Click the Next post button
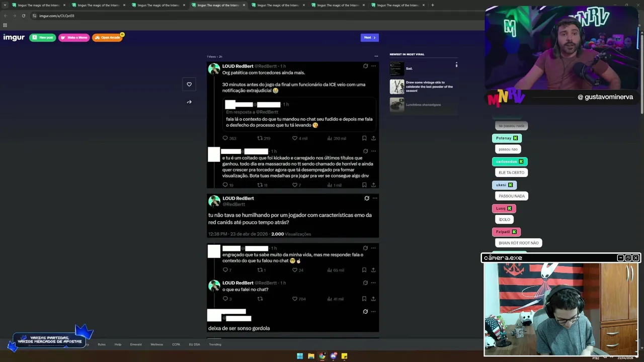The width and height of the screenshot is (644, 362). [x=370, y=37]
